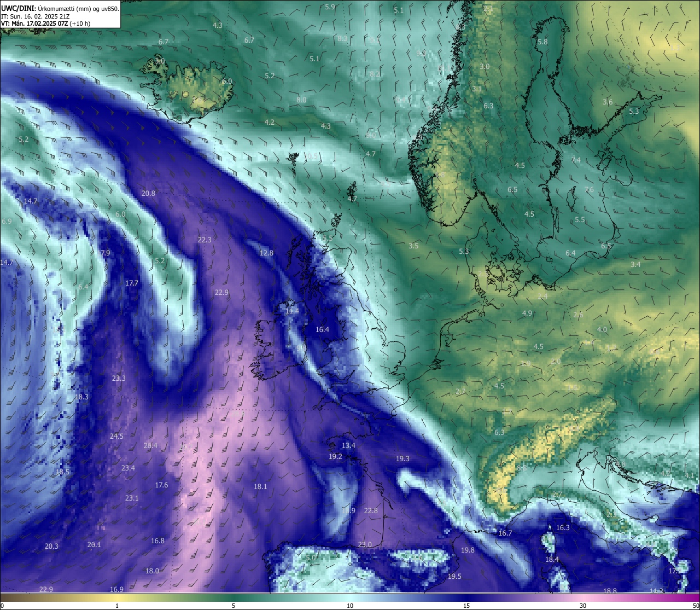Select the 19.8 value label

click(x=468, y=550)
